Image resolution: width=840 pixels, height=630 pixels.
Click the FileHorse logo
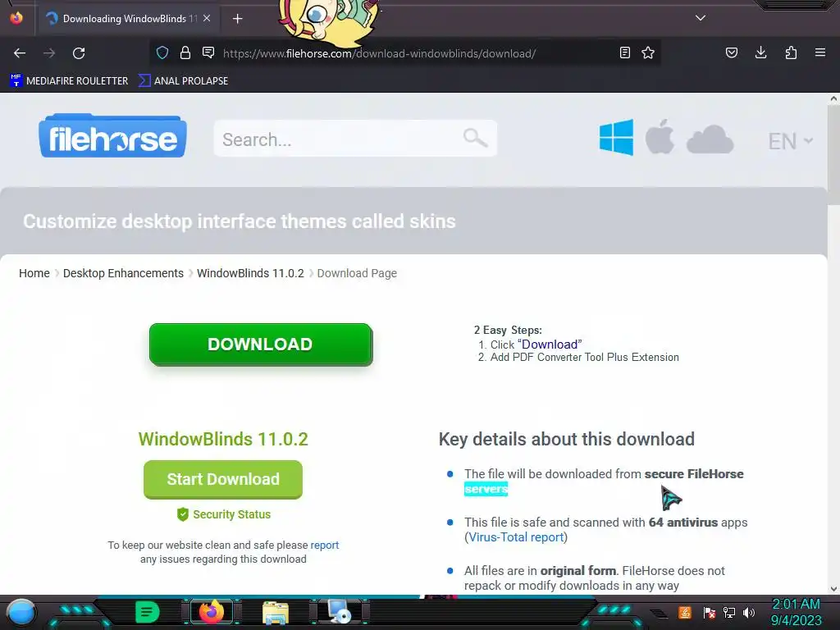point(112,135)
